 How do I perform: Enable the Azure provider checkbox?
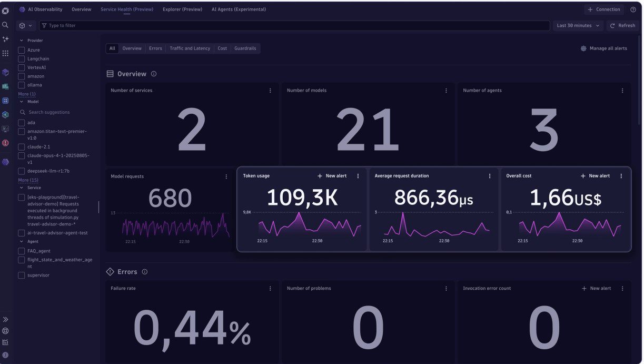click(x=22, y=50)
